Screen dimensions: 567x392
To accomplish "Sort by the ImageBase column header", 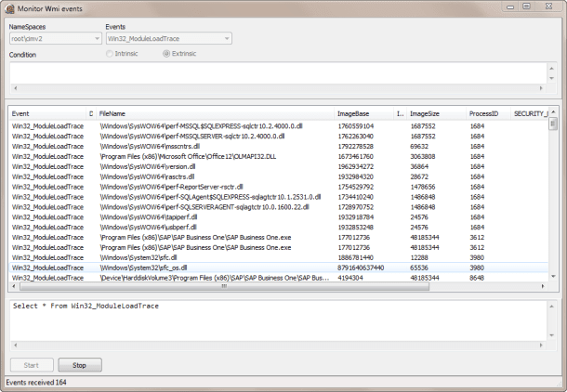I will pos(364,112).
